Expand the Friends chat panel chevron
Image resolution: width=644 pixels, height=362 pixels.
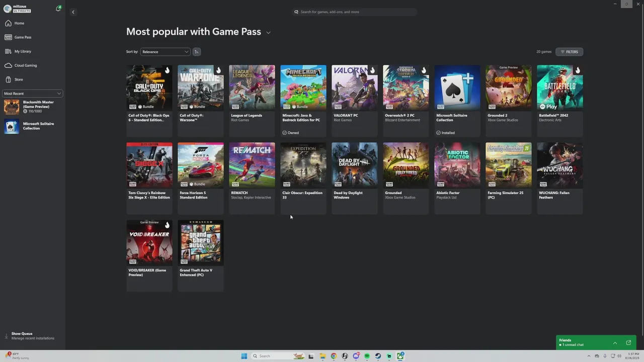click(x=615, y=343)
